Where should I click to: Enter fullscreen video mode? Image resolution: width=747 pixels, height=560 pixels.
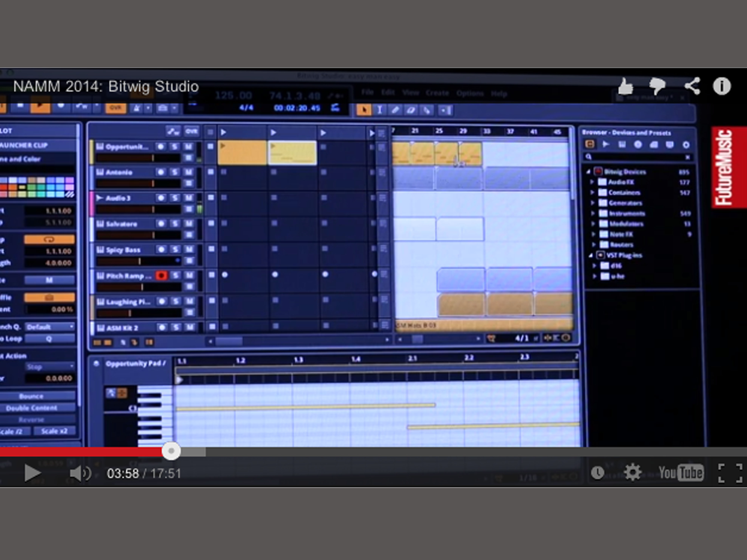point(730,473)
